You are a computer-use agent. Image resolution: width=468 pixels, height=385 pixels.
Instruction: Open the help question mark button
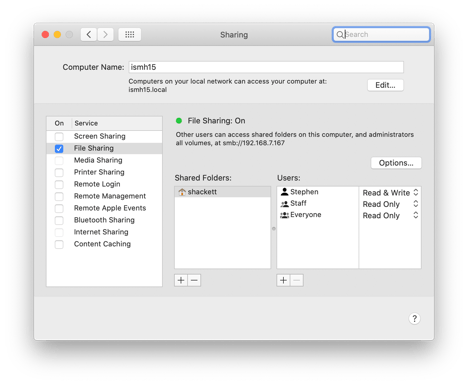pos(414,319)
